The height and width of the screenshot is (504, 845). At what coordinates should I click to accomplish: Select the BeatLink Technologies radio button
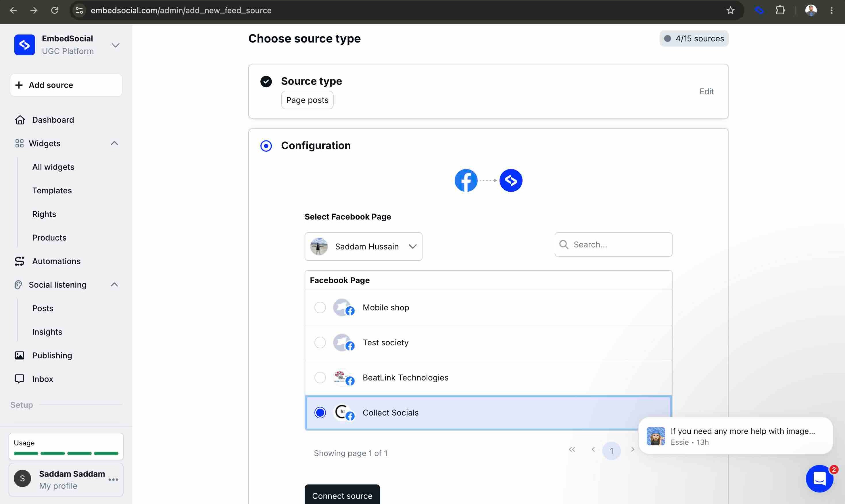click(x=320, y=377)
